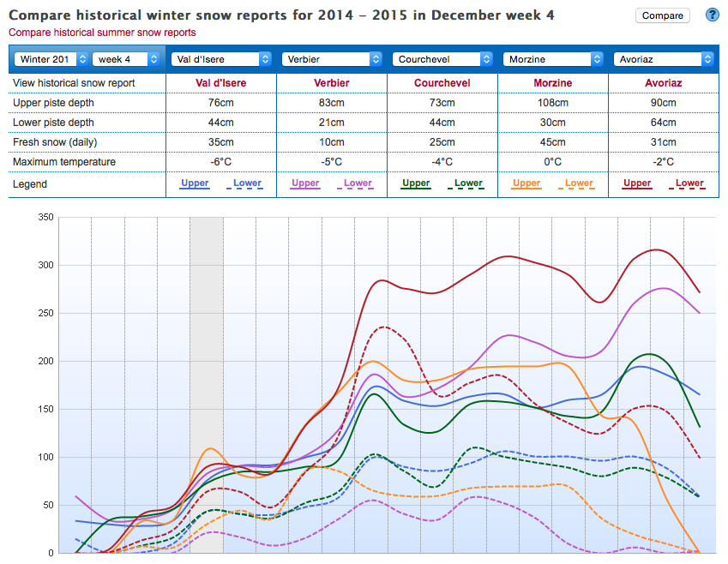Click Morzine fresh snow value 45cm
Viewport: 728px width, 564px height.
pyautogui.click(x=553, y=142)
